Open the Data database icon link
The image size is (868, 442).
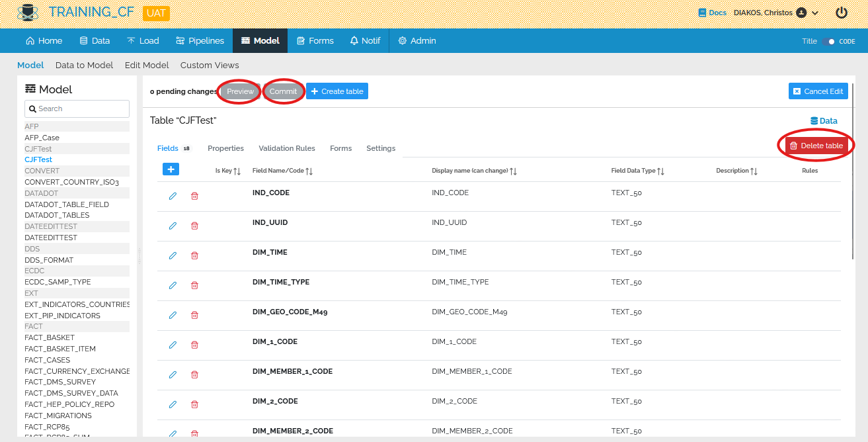(x=824, y=120)
